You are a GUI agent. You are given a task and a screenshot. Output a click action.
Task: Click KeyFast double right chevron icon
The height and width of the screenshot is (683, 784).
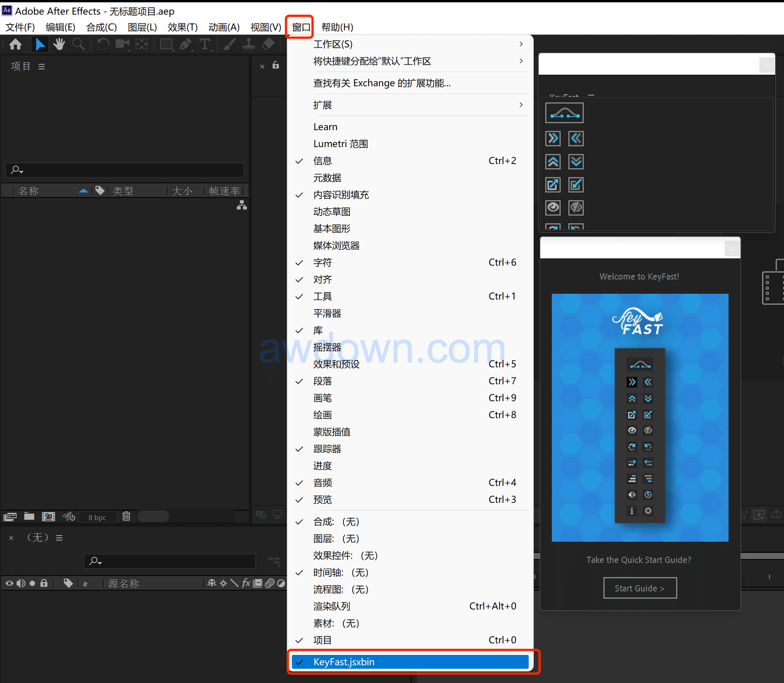[x=553, y=138]
